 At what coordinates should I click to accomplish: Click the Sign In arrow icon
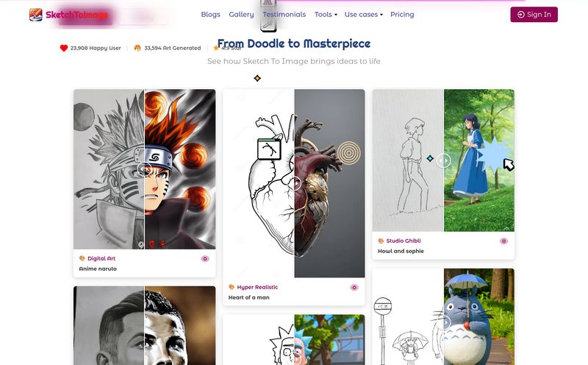521,14
